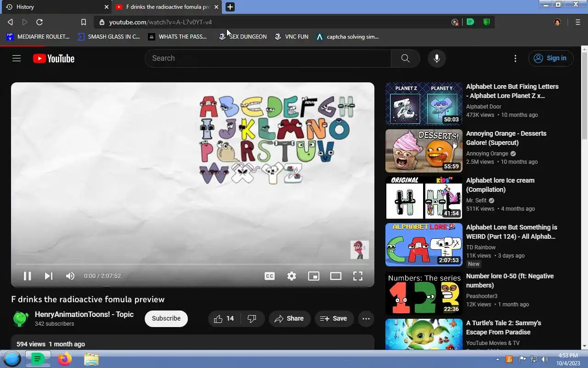Image resolution: width=588 pixels, height=368 pixels.
Task: Toggle closed captions on the player
Action: click(270, 276)
